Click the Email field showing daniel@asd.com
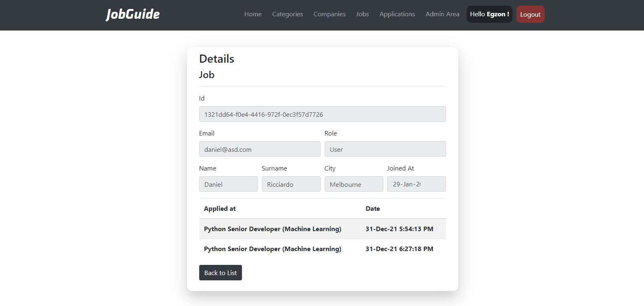 [x=259, y=149]
